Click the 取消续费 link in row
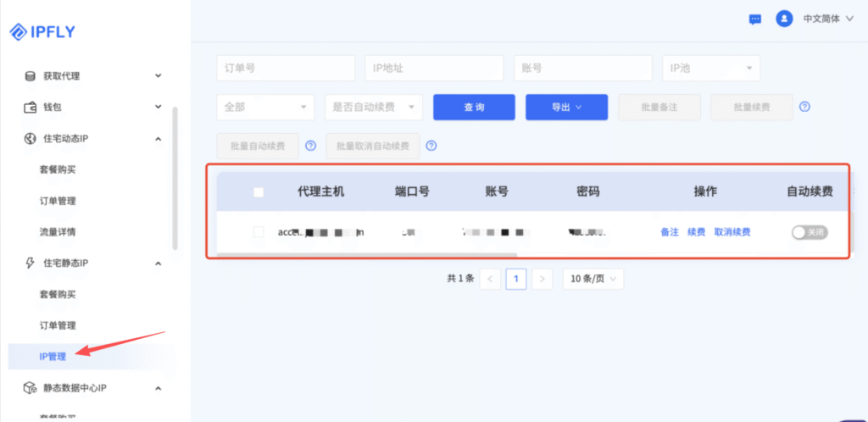The width and height of the screenshot is (868, 422). [x=732, y=232]
